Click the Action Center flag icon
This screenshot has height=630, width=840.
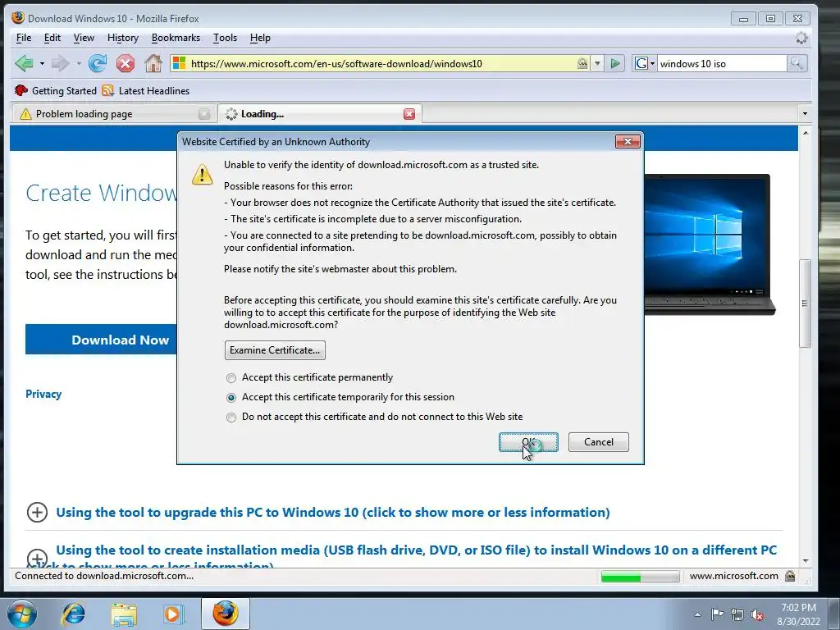coord(717,614)
